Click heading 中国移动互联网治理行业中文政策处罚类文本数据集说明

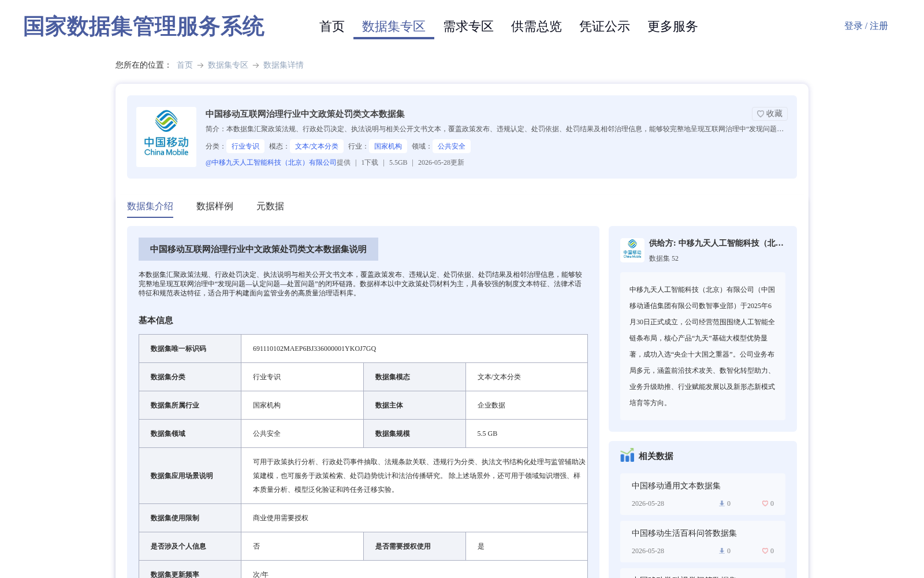coord(258,249)
